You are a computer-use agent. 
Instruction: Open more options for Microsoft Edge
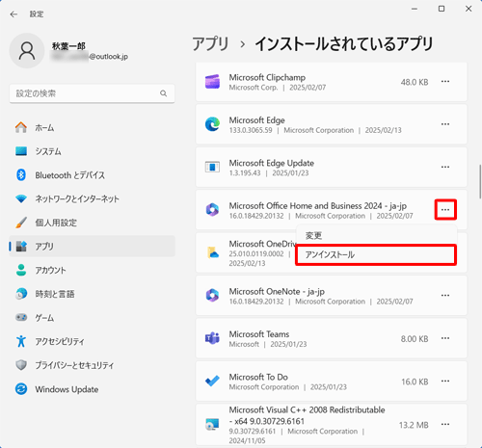pos(445,124)
